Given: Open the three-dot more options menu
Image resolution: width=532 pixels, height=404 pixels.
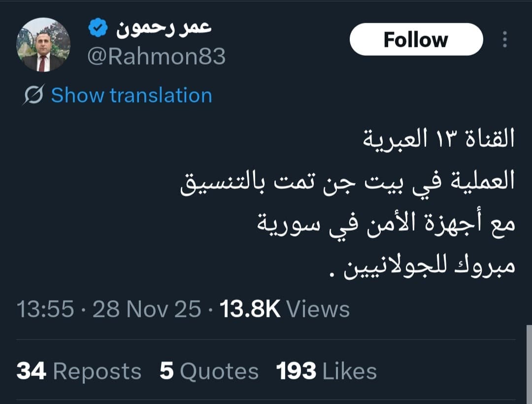Looking at the screenshot, I should point(505,39).
